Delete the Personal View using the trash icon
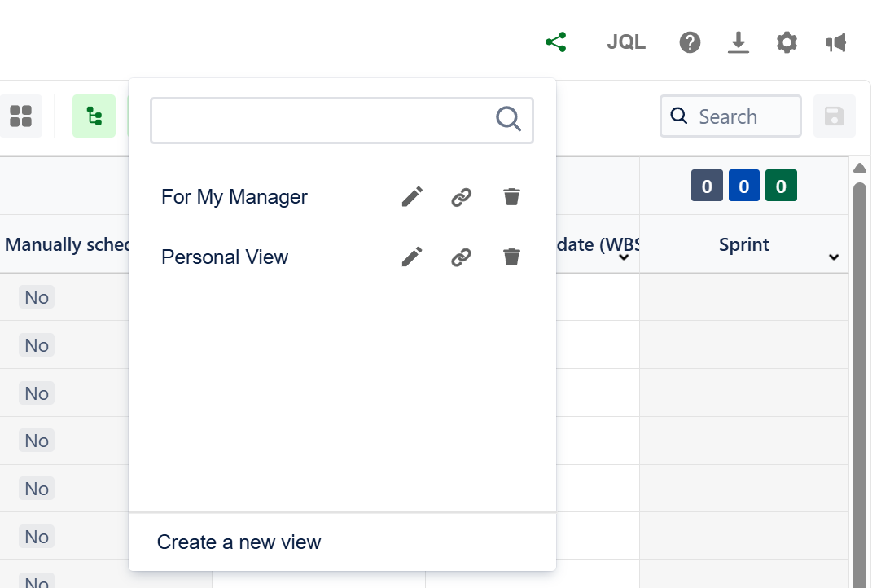This screenshot has height=588, width=881. coord(511,257)
